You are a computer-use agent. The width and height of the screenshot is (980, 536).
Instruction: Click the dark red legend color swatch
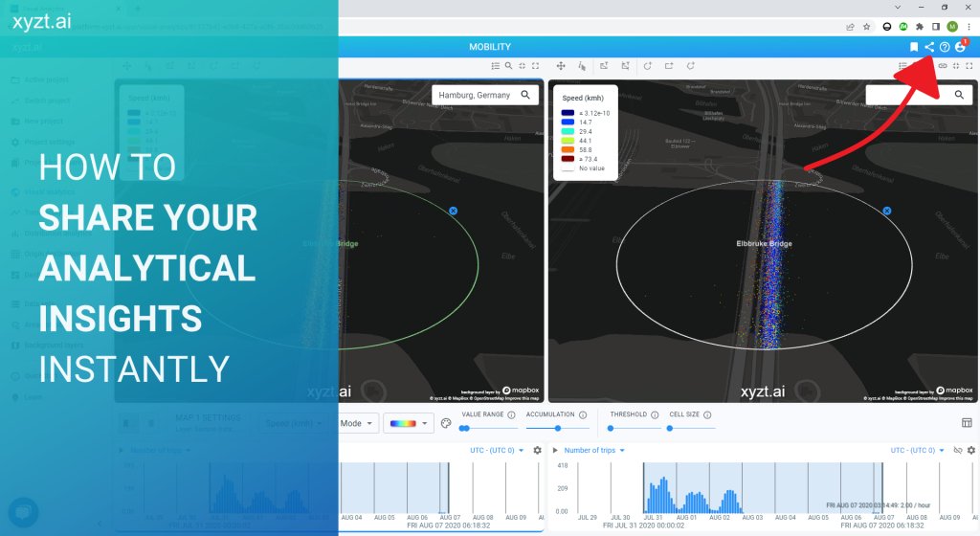click(568, 159)
